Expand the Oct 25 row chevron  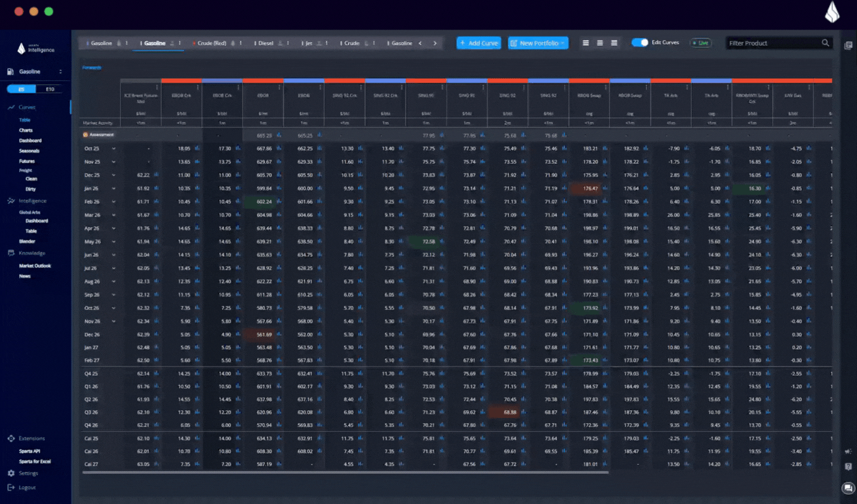[113, 149]
